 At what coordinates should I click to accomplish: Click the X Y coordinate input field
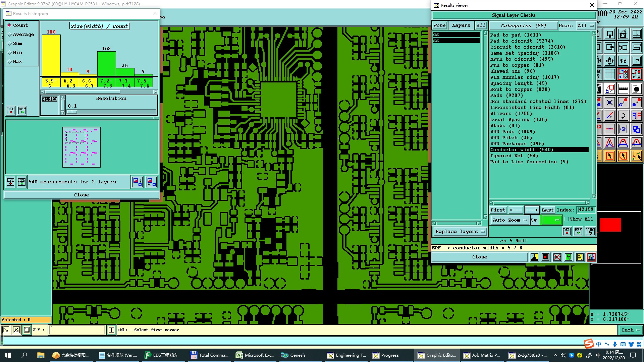coord(77,330)
